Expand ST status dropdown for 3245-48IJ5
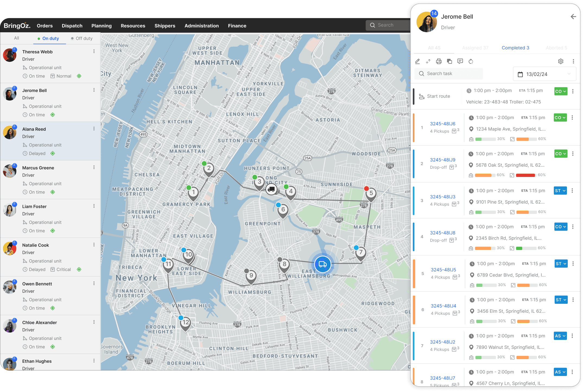Image resolution: width=584 pixels, height=392 pixels. click(x=561, y=263)
